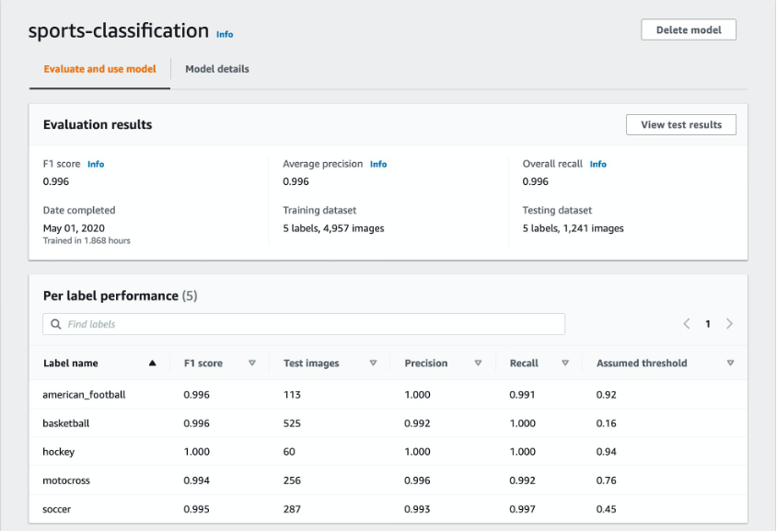The width and height of the screenshot is (777, 532).
Task: Click the next page chevron arrow
Action: point(729,324)
